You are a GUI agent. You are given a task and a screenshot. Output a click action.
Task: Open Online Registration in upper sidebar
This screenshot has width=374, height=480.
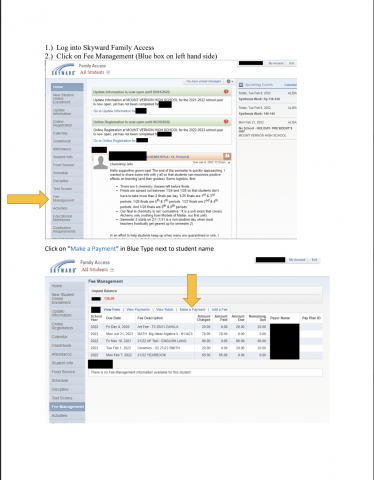click(x=67, y=123)
